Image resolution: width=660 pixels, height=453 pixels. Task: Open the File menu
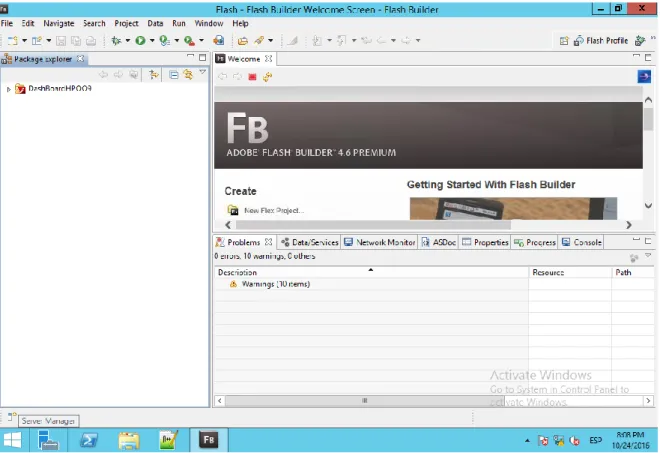pos(7,24)
